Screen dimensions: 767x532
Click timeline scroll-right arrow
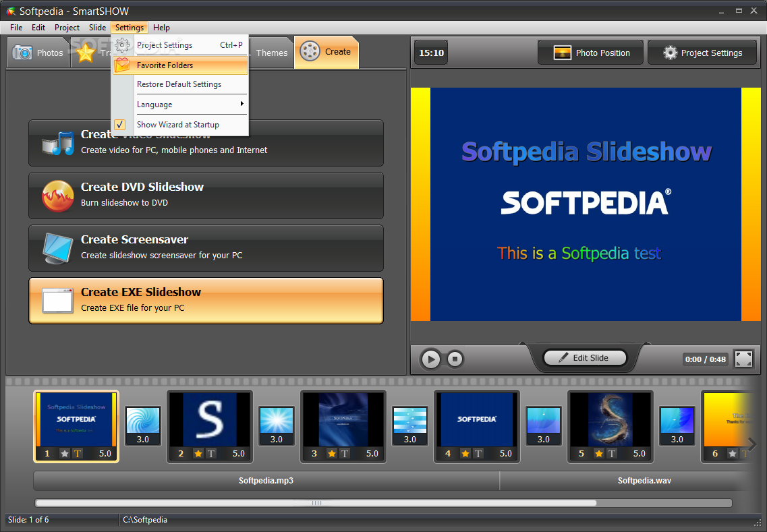(752, 444)
